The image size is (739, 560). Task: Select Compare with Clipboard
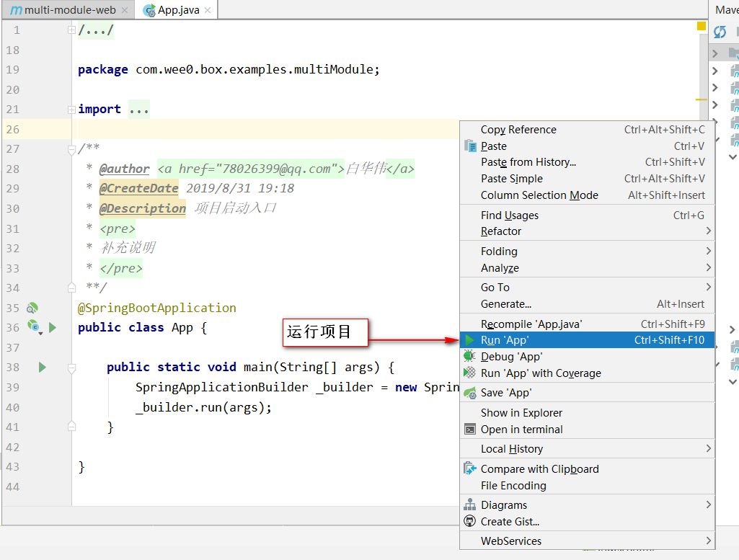point(539,469)
